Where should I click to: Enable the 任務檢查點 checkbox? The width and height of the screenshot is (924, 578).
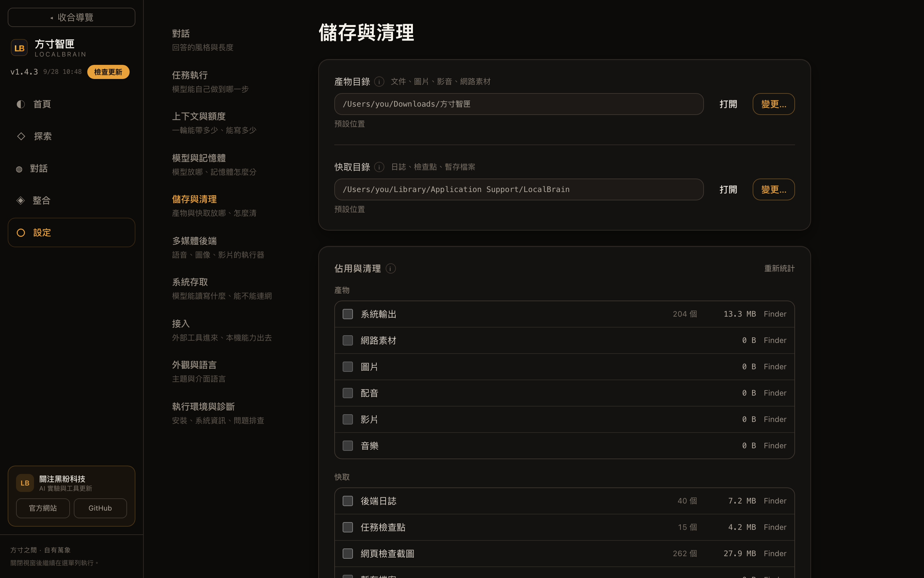click(347, 527)
